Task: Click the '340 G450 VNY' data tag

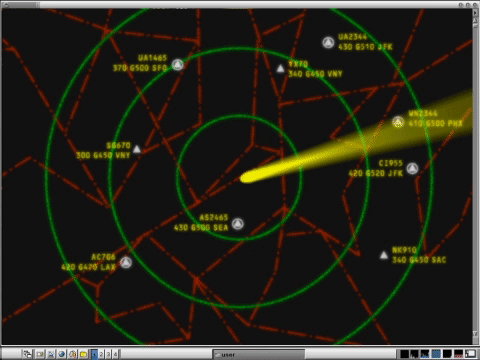Action: pyautogui.click(x=315, y=74)
